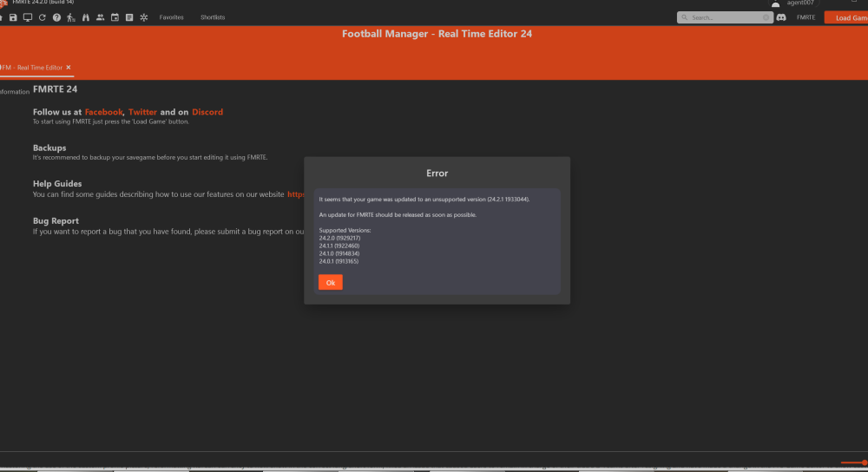868x472 pixels.
Task: Open the Discord link in Follow us
Action: pos(207,112)
